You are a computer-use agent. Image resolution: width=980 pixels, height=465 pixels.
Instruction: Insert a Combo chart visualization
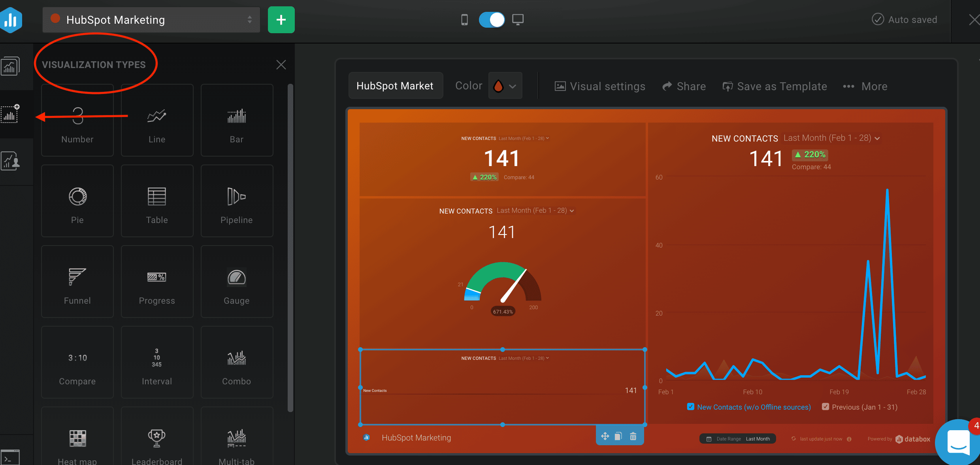237,362
